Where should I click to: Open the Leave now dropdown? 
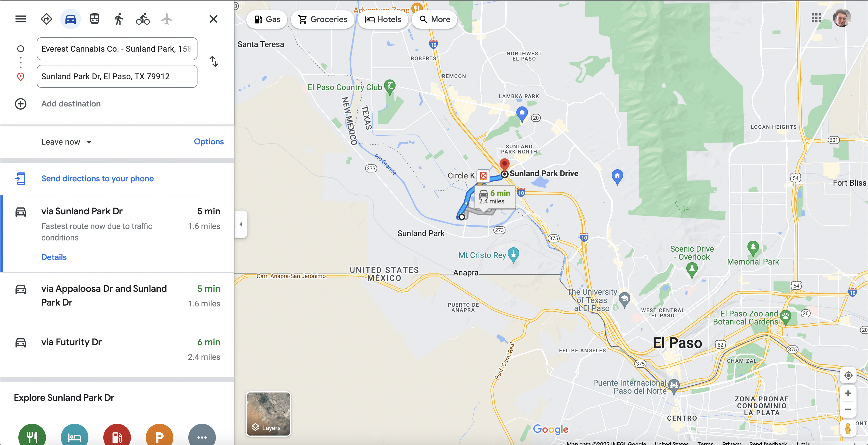click(66, 142)
